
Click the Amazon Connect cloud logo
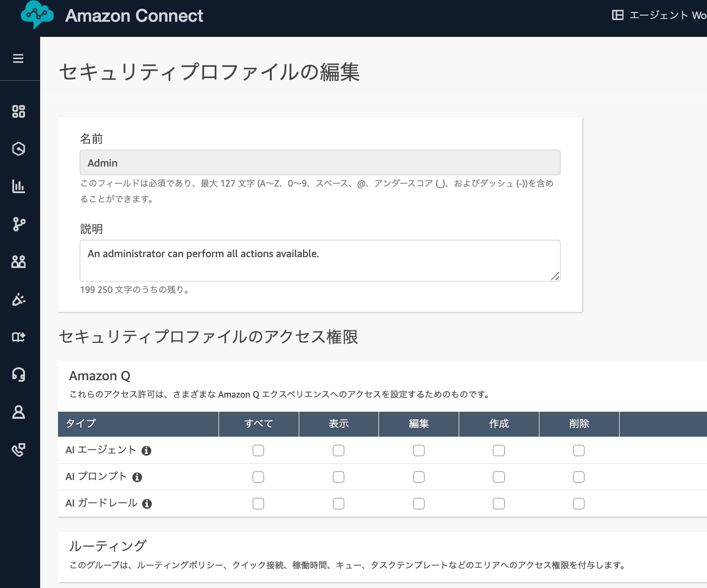click(37, 15)
